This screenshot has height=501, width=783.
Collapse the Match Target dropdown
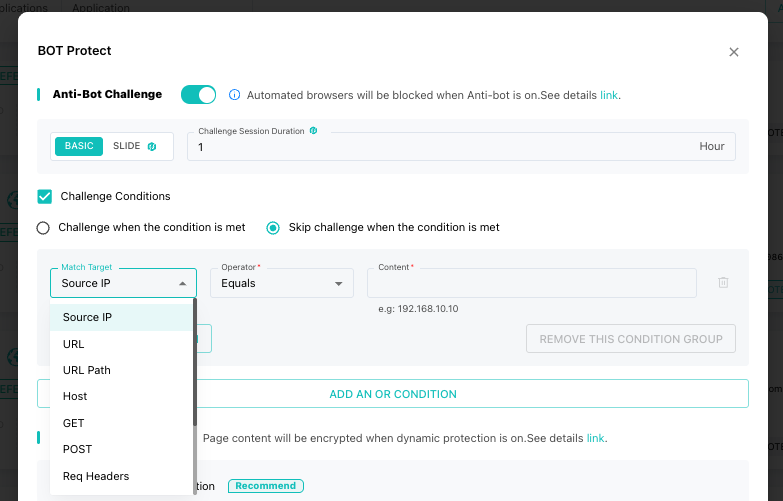pos(182,283)
